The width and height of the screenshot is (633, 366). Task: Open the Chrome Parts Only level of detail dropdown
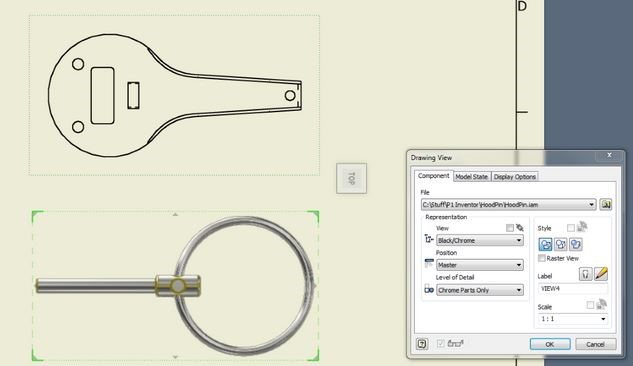point(519,290)
